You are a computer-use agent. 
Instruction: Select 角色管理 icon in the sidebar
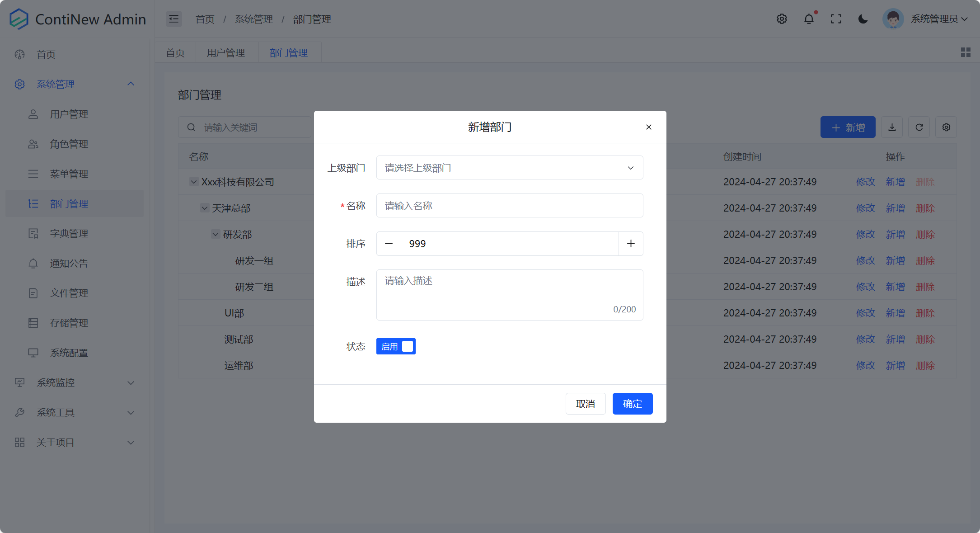(x=33, y=144)
